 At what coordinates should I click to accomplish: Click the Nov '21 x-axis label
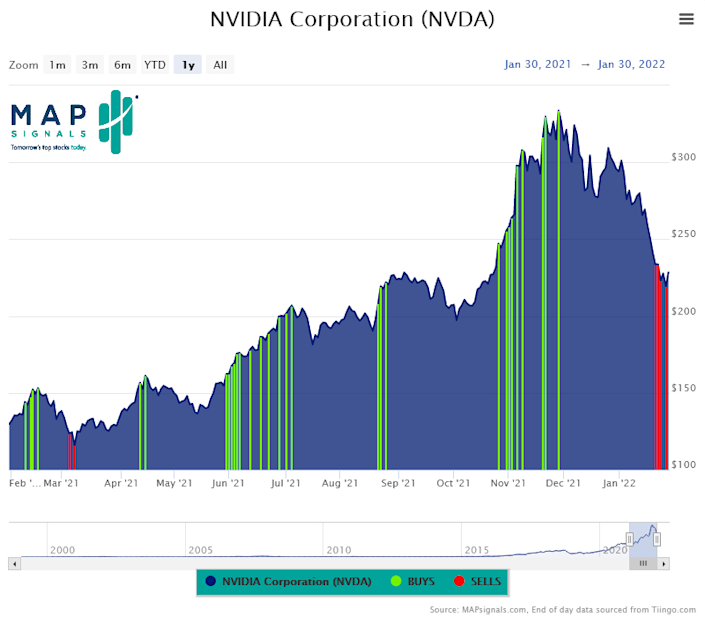pyautogui.click(x=508, y=483)
